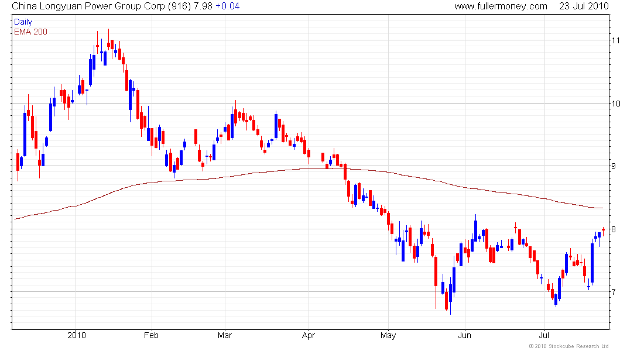Screen dimensions: 644x351
Task: Click the 7 price axis label
Action: click(614, 292)
